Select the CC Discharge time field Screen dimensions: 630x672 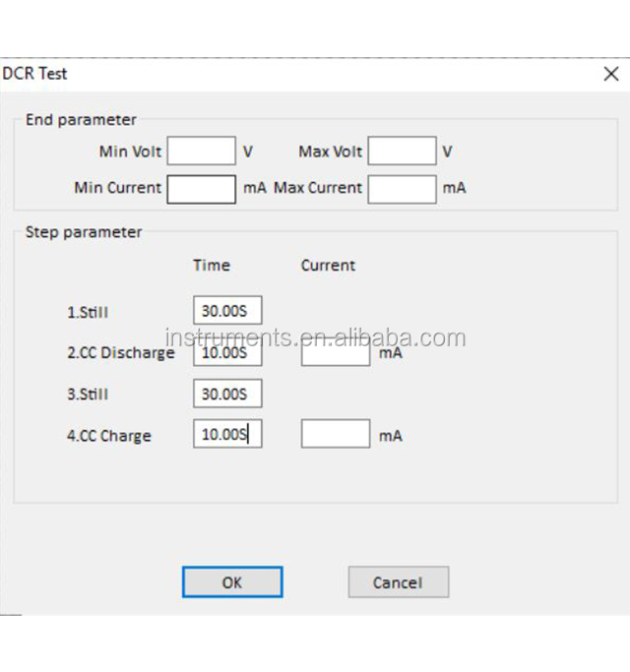pyautogui.click(x=227, y=353)
